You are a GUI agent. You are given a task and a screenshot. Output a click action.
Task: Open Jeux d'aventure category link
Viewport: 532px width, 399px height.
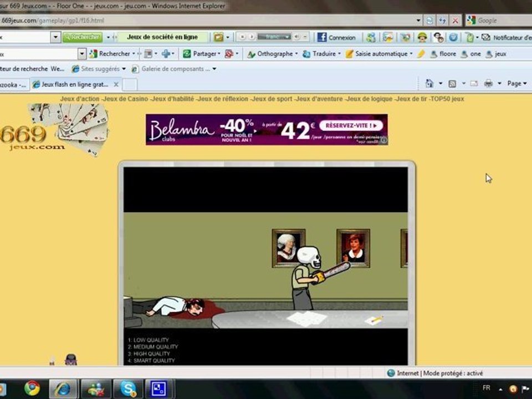tap(319, 99)
